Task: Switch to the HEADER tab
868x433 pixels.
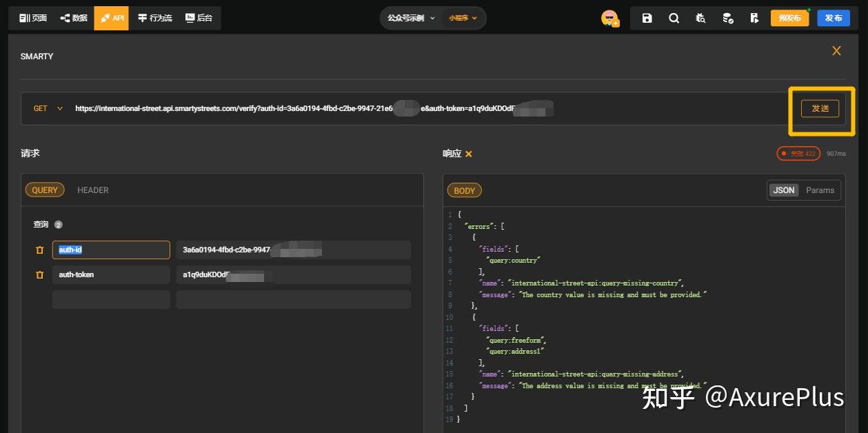Action: [x=92, y=190]
